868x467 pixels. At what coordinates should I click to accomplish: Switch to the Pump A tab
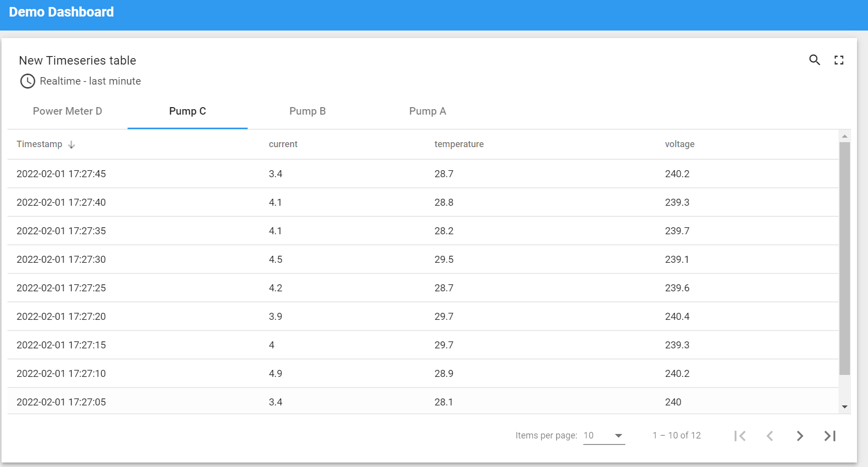[428, 111]
